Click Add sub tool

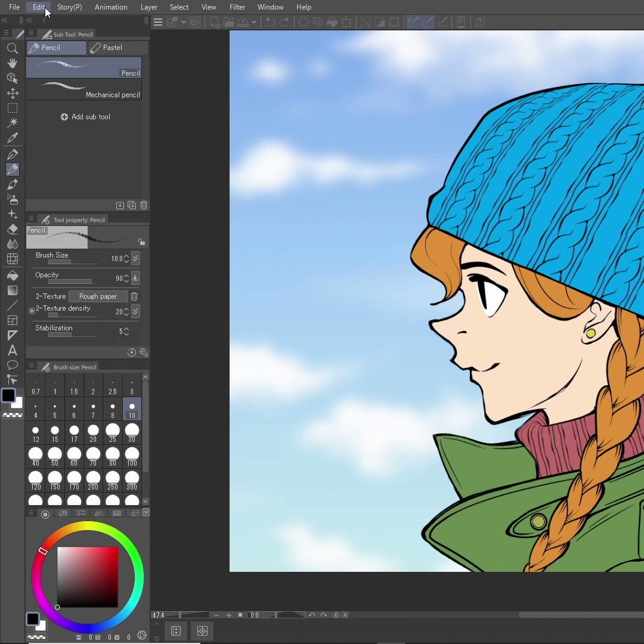[85, 117]
